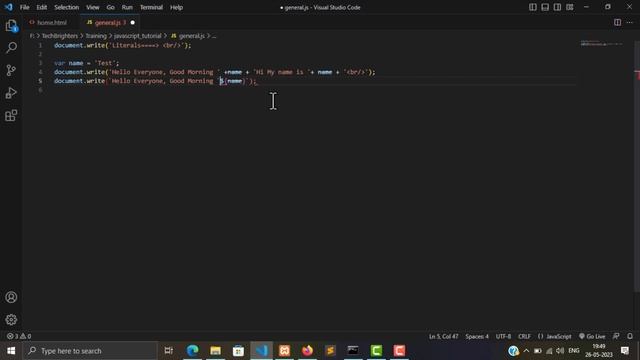Image resolution: width=640 pixels, height=360 pixels.
Task: Open XAMPP from the taskbar
Action: coord(284,351)
